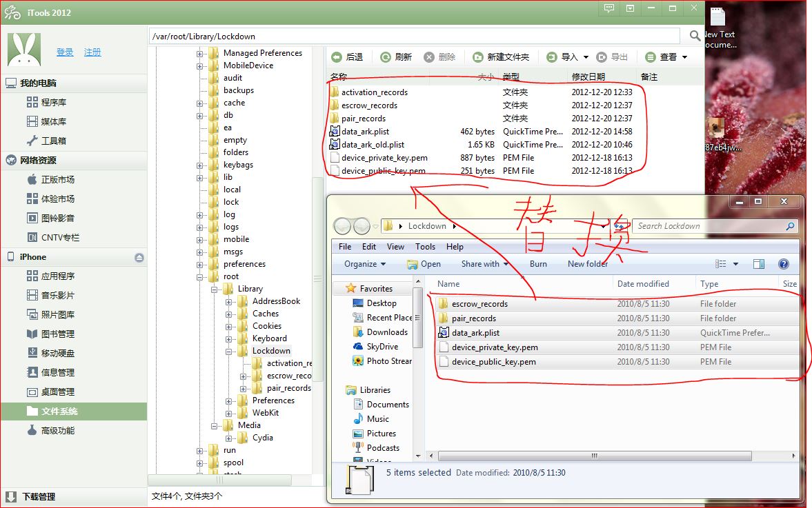Screen dimensions: 812x508
Task: Click the Explorer help question icon
Action: (x=784, y=264)
